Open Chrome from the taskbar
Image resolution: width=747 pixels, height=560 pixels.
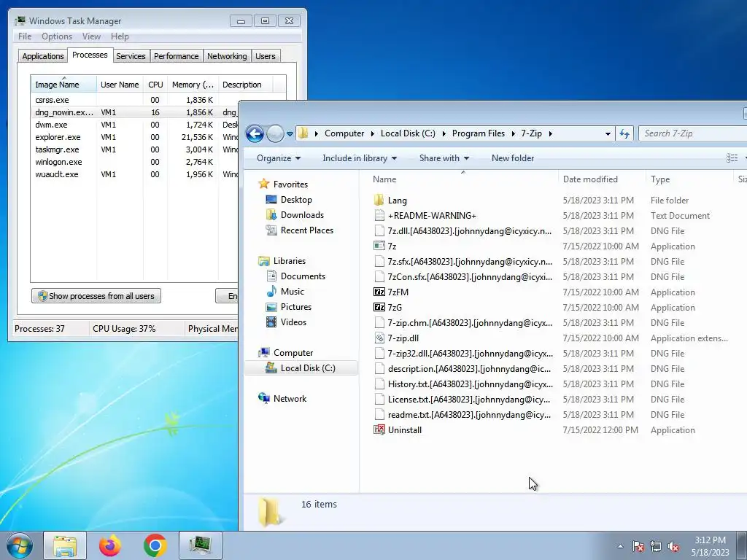(x=155, y=545)
